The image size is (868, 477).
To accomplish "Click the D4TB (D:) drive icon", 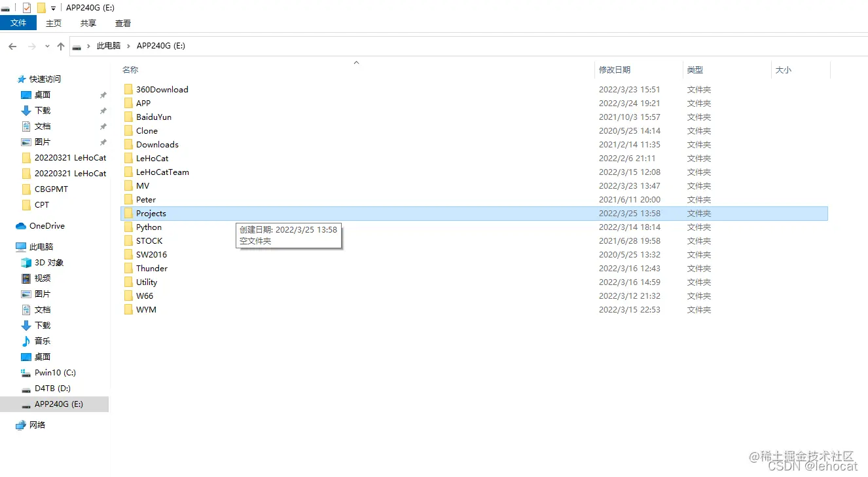I will pyautogui.click(x=26, y=389).
